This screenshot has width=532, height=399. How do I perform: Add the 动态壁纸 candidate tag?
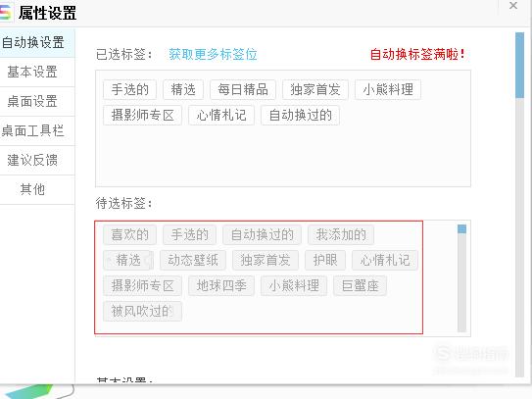(193, 261)
